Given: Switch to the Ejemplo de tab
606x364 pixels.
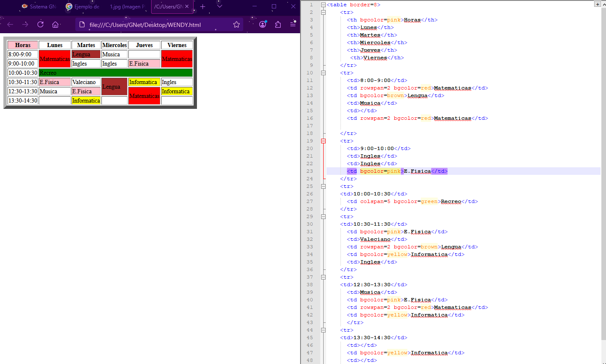Looking at the screenshot, I should [x=83, y=7].
